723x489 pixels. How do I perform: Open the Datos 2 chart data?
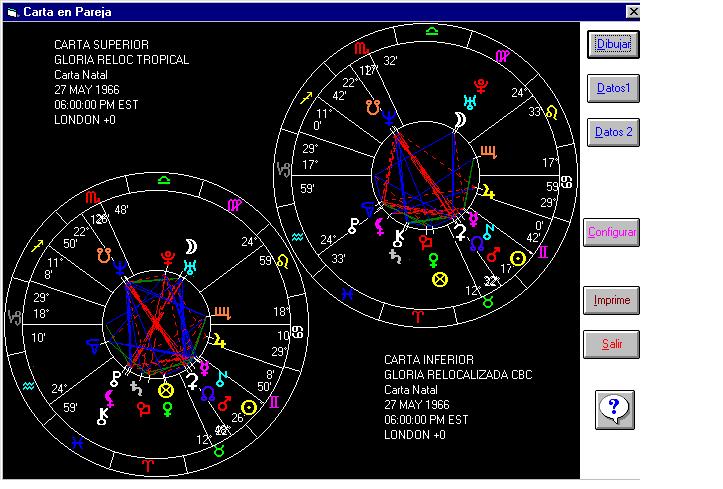coord(612,132)
